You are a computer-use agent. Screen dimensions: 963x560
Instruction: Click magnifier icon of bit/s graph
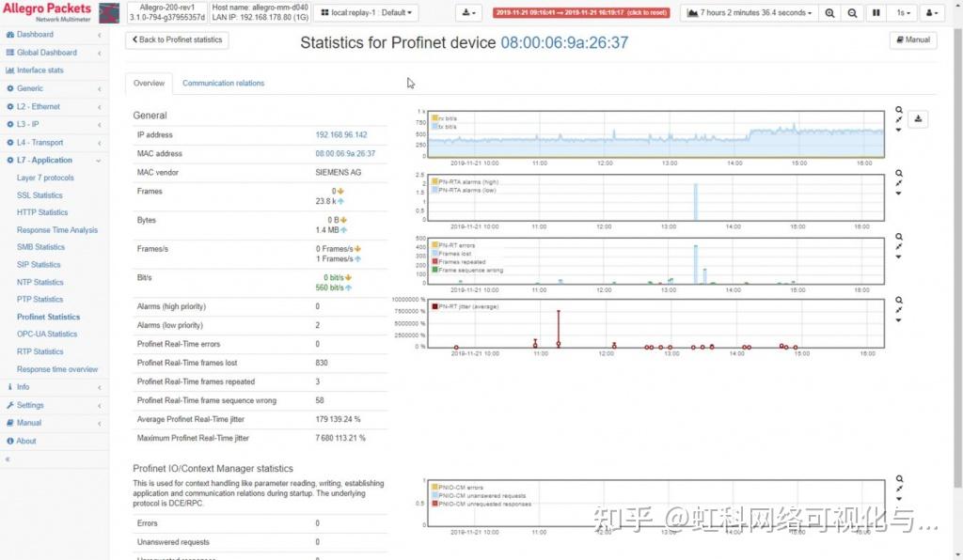898,111
